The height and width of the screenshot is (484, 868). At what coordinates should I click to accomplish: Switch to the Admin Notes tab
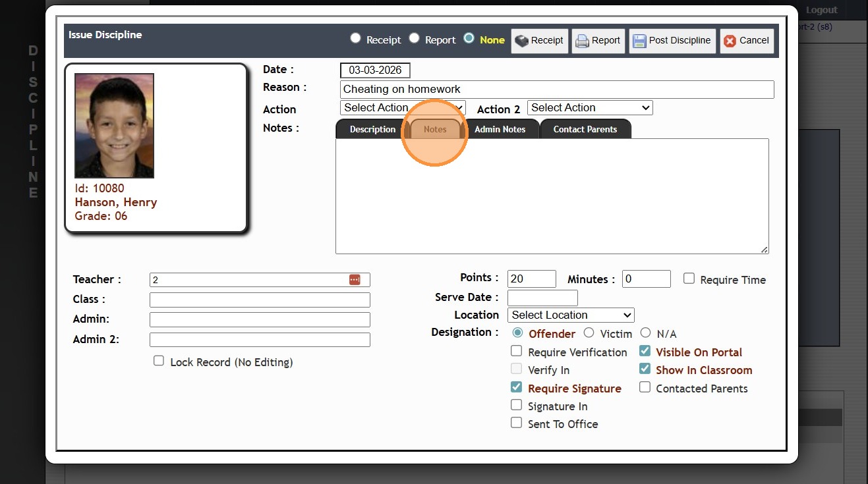coord(500,130)
